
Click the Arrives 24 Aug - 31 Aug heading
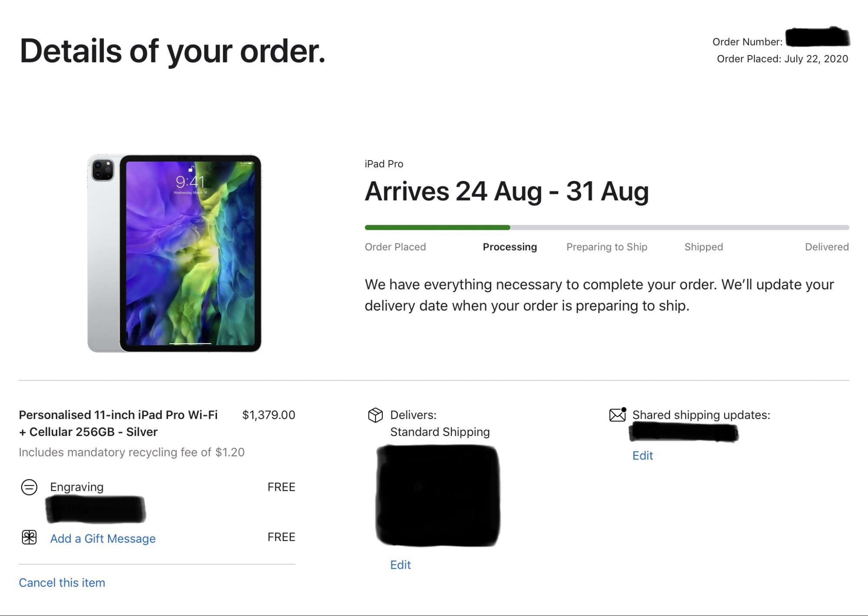point(506,191)
